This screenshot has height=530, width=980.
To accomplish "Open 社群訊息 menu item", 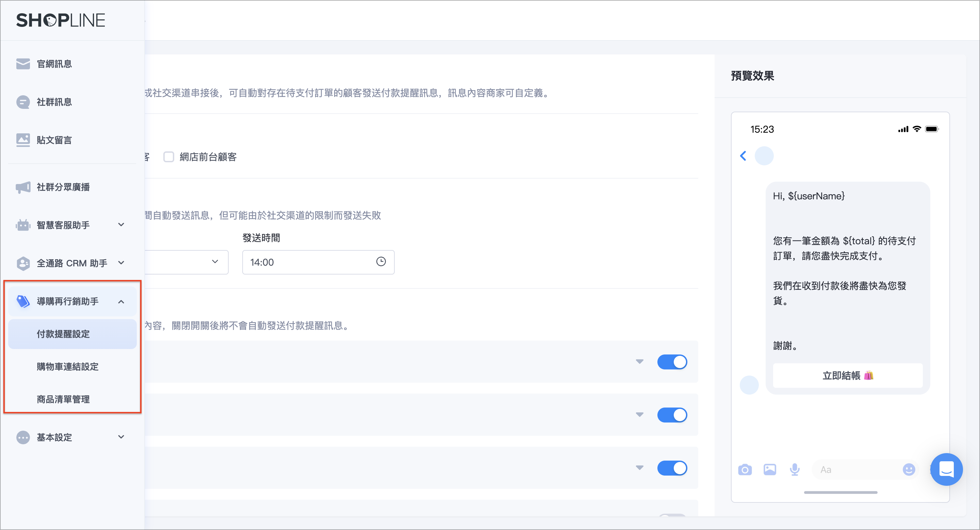I will click(72, 102).
